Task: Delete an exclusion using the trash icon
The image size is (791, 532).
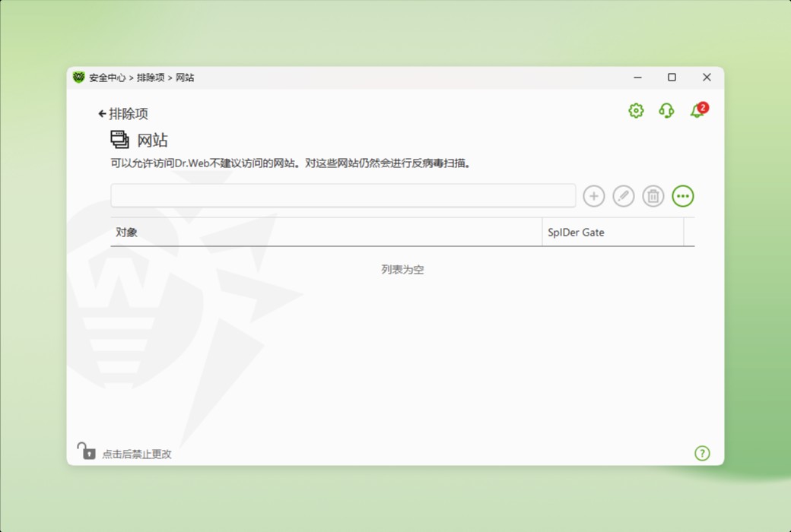Action: (x=653, y=195)
